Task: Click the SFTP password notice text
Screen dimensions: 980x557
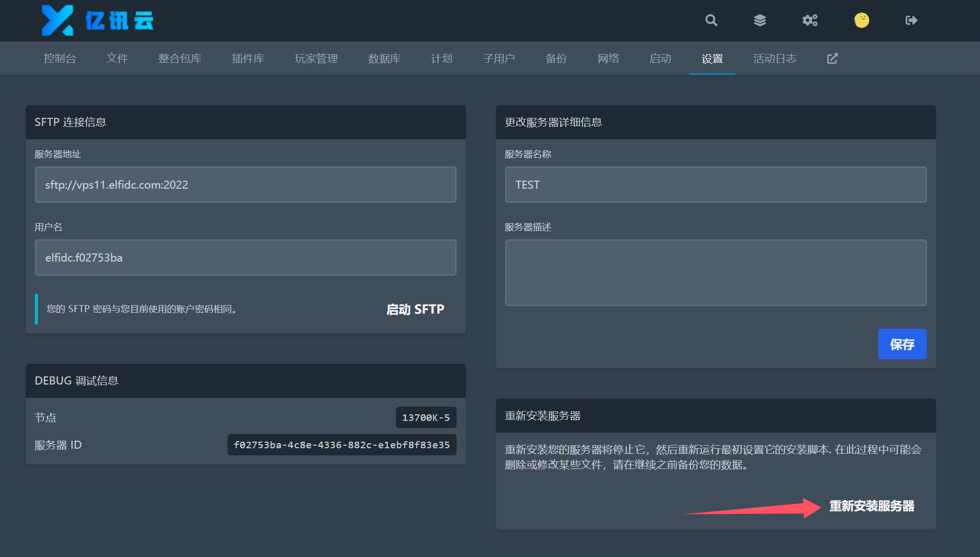Action: pyautogui.click(x=142, y=309)
